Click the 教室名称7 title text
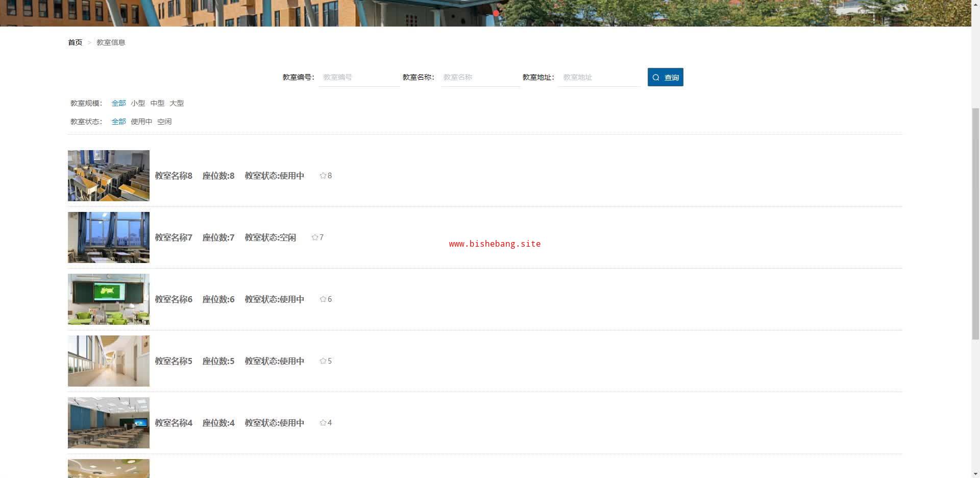980x478 pixels. tap(174, 237)
